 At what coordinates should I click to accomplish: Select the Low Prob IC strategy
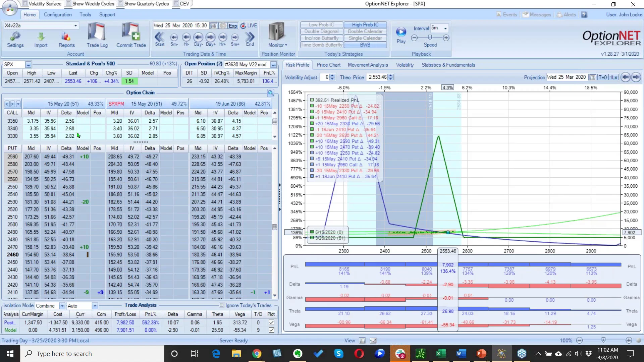coord(321,25)
